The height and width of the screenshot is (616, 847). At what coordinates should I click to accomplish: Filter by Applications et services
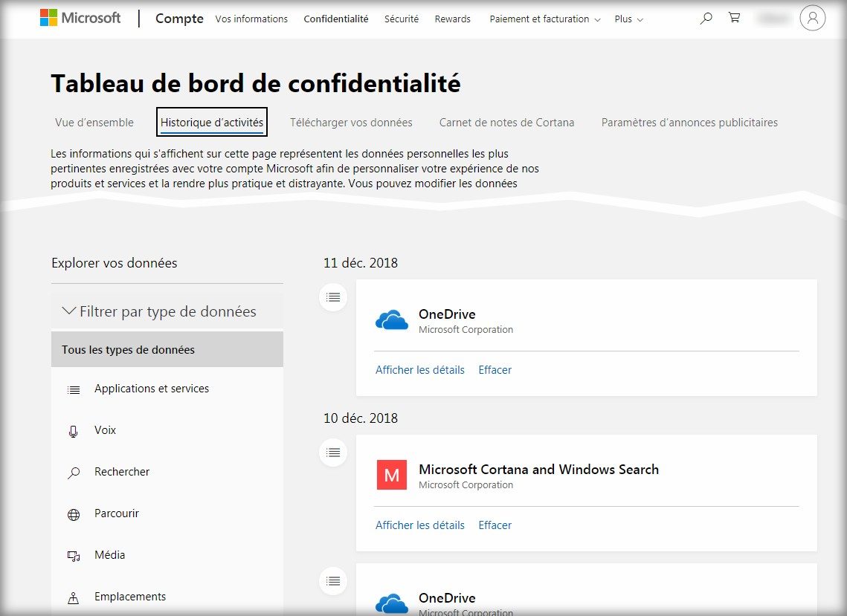point(152,389)
